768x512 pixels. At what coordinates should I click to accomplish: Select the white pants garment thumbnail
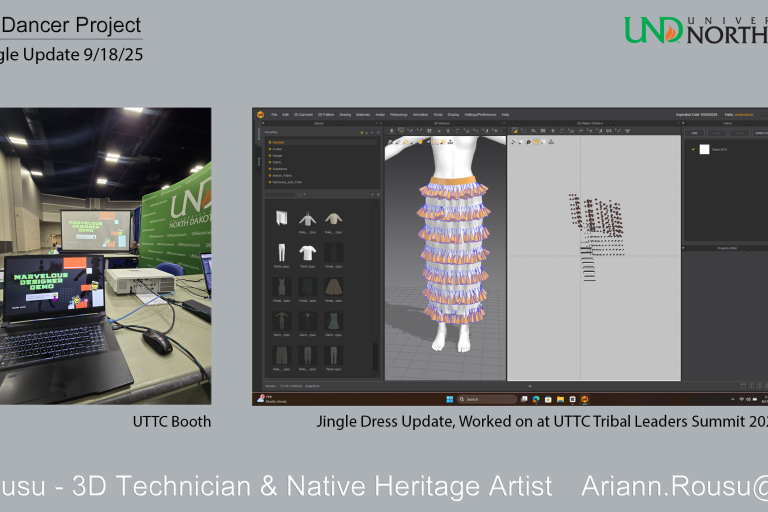point(282,253)
